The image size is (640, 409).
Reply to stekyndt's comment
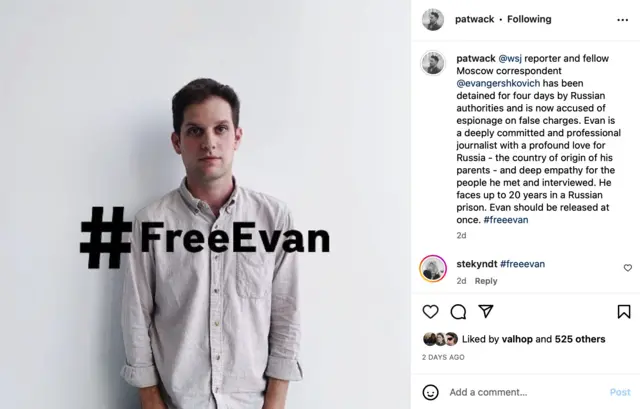click(486, 281)
